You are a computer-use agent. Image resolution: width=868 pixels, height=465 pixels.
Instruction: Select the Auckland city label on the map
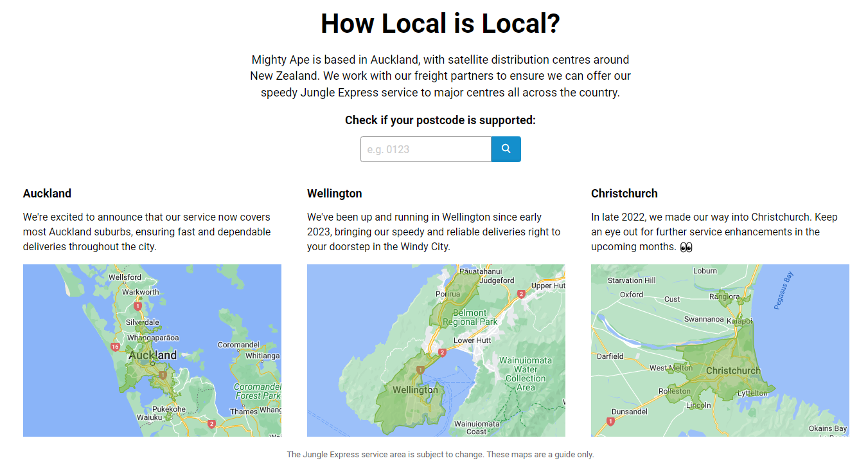(153, 355)
